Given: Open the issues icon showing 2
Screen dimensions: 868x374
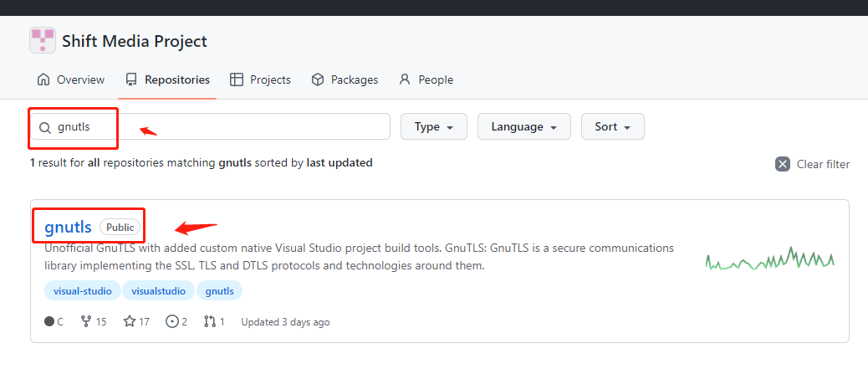Looking at the screenshot, I should pos(172,321).
